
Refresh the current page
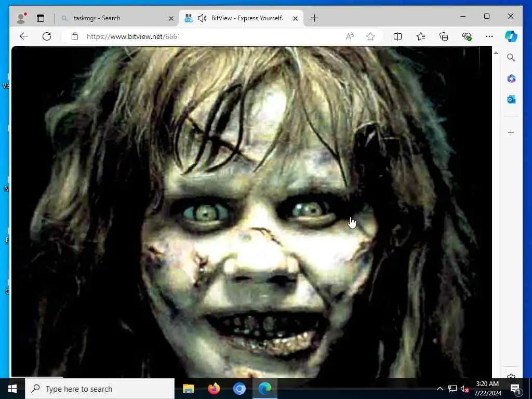47,36
